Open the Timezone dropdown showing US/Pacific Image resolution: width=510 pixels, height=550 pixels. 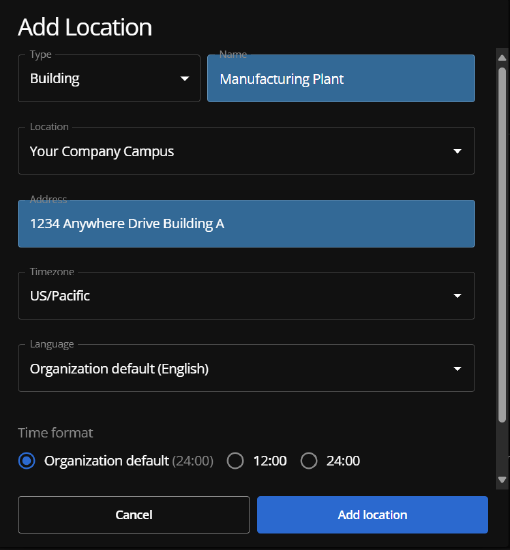[x=246, y=296]
